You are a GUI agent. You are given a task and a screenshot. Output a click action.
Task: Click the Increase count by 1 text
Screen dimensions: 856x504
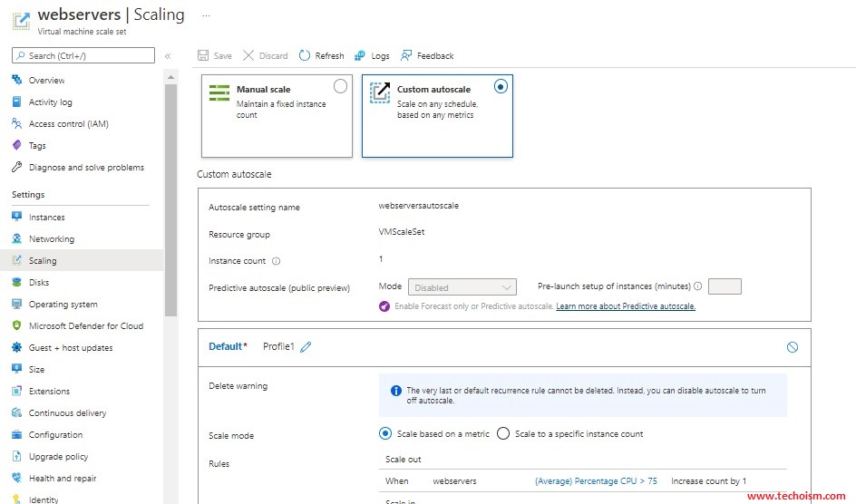708,480
